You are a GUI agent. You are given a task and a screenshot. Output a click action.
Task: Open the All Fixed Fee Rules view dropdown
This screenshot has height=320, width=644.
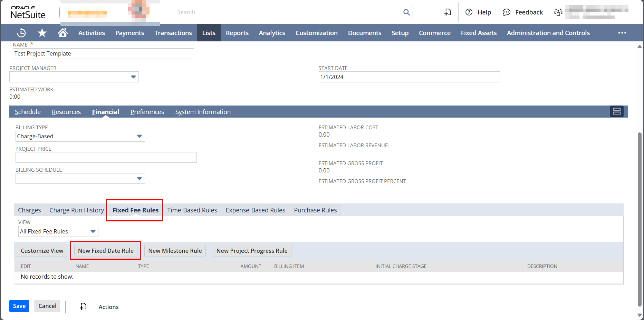(93, 231)
